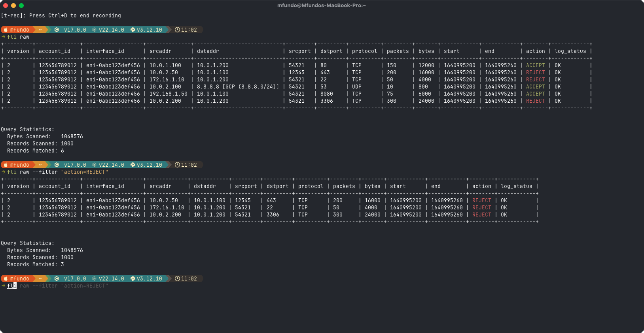Click the '8.8.8.8 [GCP (8.8.8.0/24)]' destination address
Viewport: 644px width, 333px height.
238,87
